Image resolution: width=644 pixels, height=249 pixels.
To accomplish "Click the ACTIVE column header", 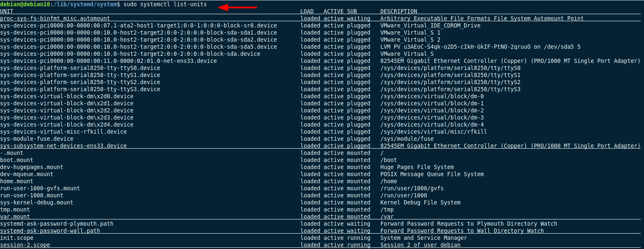I will pyautogui.click(x=334, y=11).
